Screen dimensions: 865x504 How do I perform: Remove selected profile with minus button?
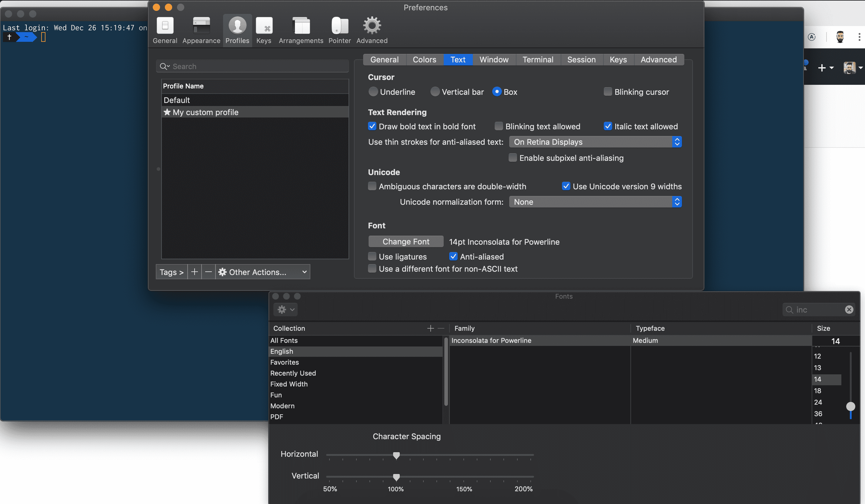click(208, 272)
